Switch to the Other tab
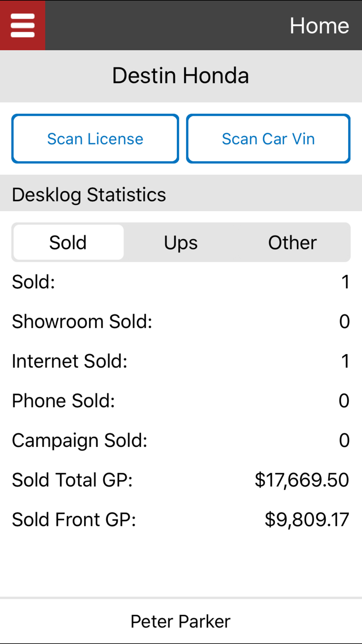This screenshot has width=362, height=644. 292,242
